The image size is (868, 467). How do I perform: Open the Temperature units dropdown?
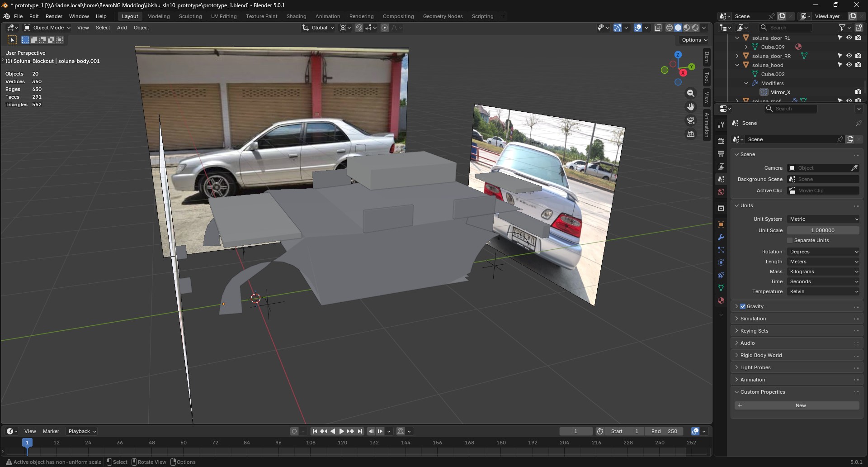tap(823, 291)
